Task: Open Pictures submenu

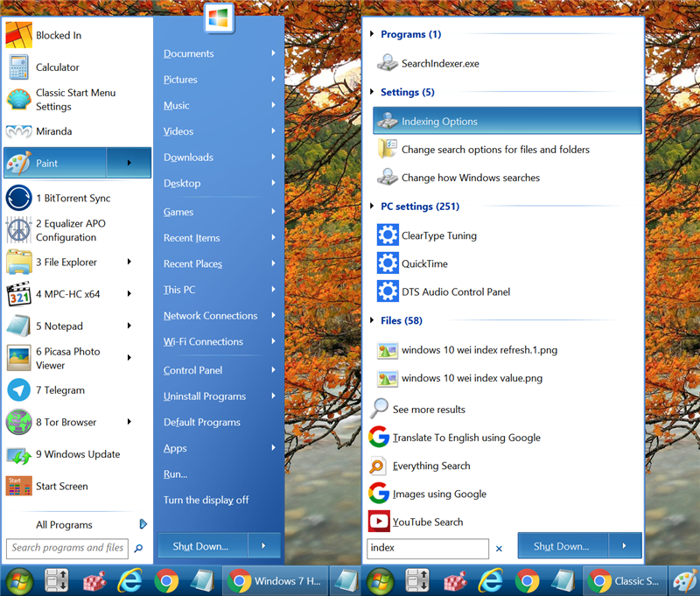Action: pos(219,80)
